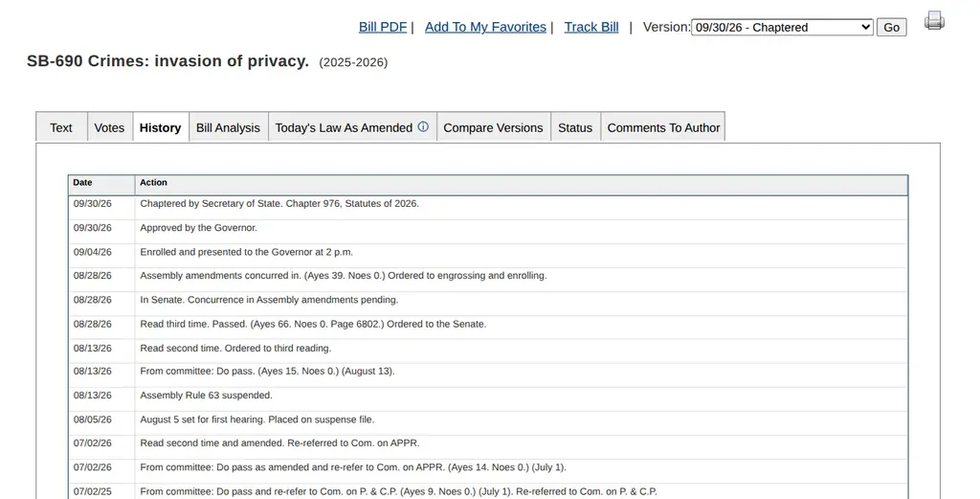
Task: Click 'Assembly amendments concurred in' entry
Action: point(344,276)
